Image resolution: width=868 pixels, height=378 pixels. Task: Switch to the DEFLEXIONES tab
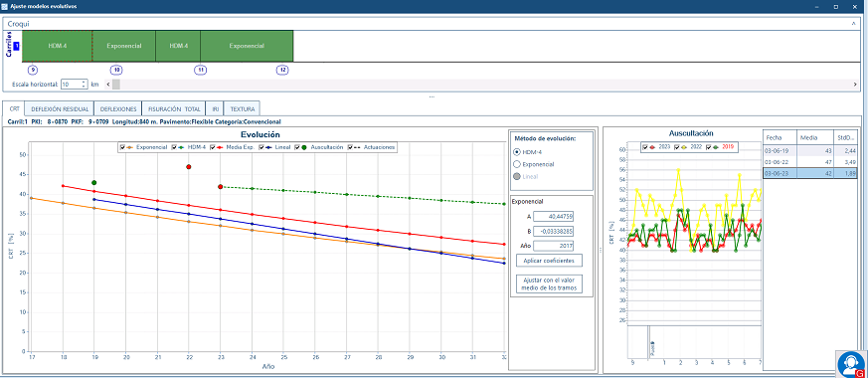coord(118,109)
